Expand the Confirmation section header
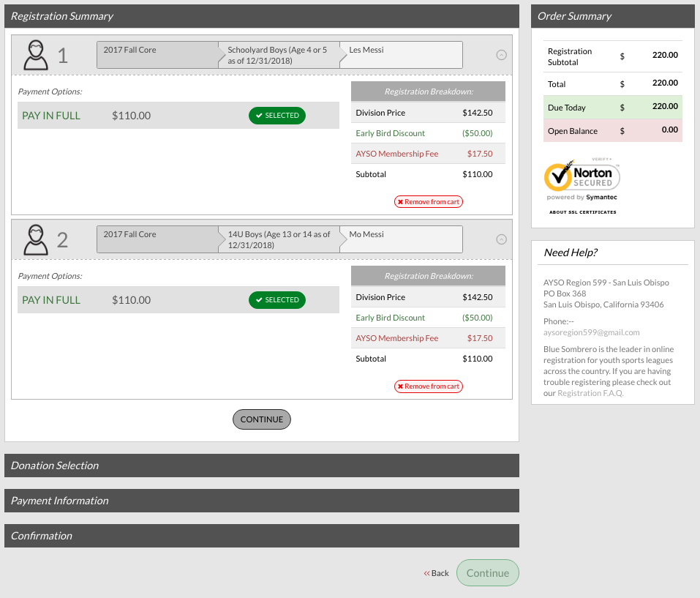The image size is (700, 598). pyautogui.click(x=261, y=536)
